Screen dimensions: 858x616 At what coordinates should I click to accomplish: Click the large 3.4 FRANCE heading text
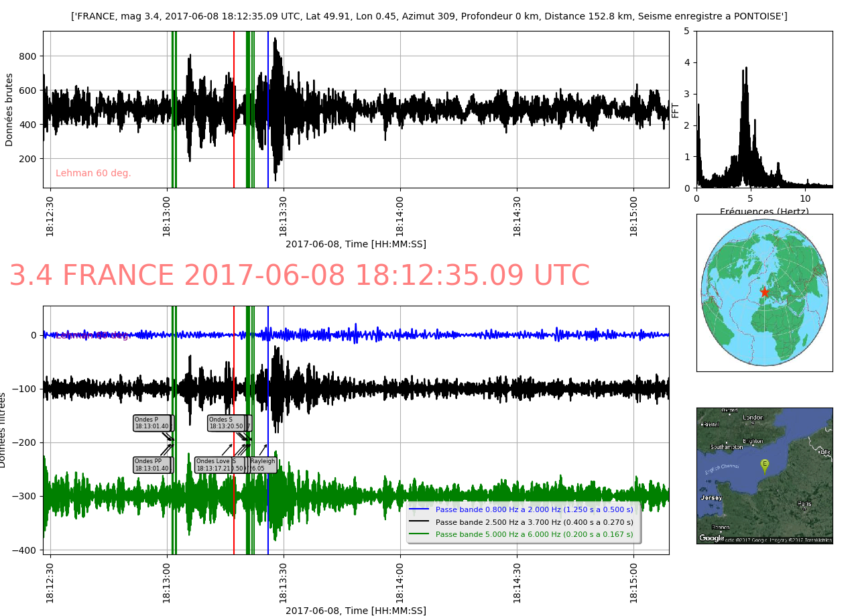299,276
